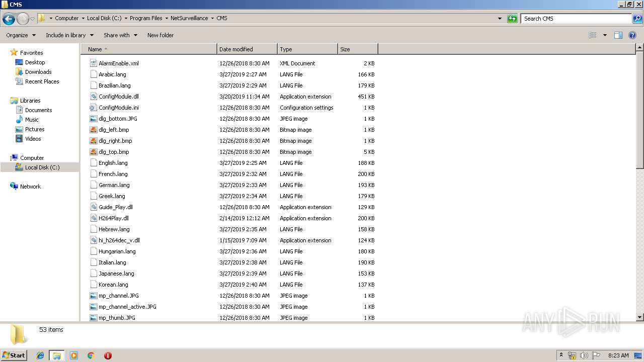This screenshot has width=644, height=362.
Task: Select the ConfigModule.ini file icon
Action: pos(93,108)
